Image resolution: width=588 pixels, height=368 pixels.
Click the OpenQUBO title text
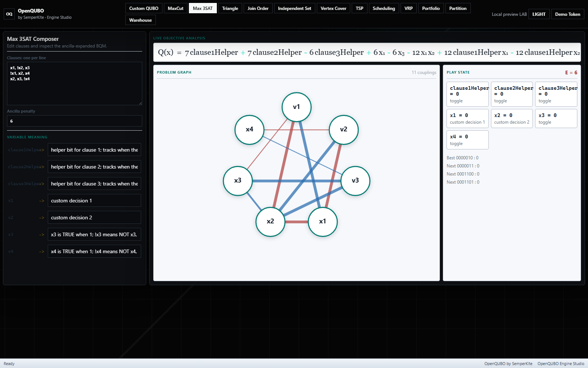(31, 11)
